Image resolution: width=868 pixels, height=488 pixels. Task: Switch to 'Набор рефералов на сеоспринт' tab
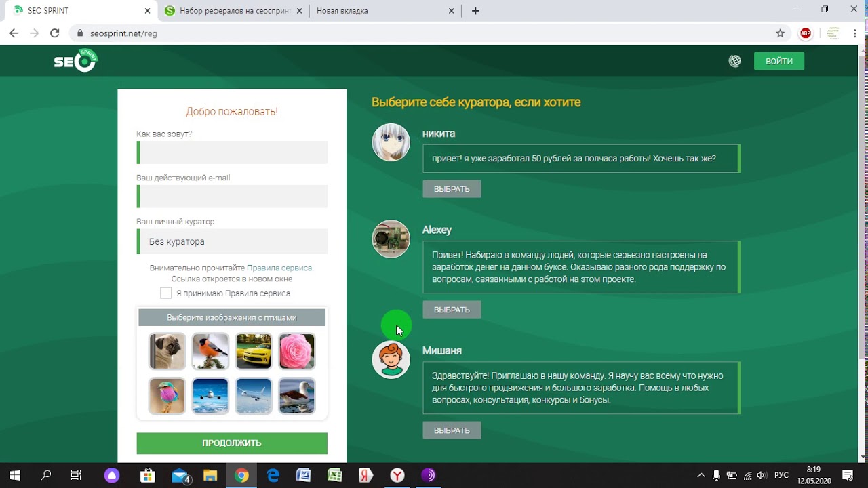pyautogui.click(x=234, y=11)
